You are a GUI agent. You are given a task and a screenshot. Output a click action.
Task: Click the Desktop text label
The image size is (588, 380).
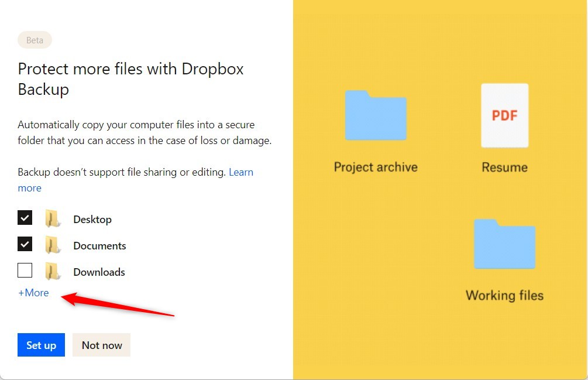point(93,219)
